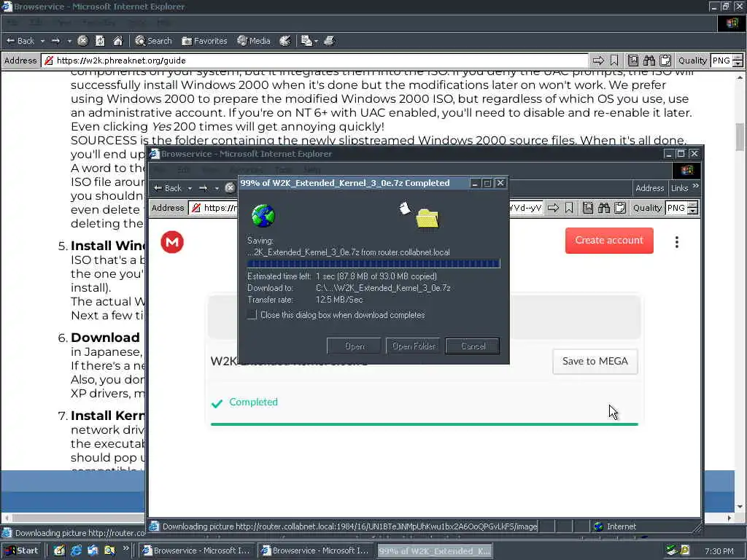
Task: Click Back arrow in rear window toolbar
Action: tap(20, 41)
